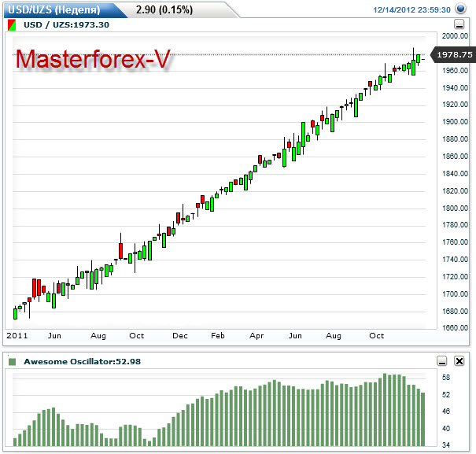Click the last Awesome Oscillator histogram bar
The image size is (476, 454).
[422, 419]
